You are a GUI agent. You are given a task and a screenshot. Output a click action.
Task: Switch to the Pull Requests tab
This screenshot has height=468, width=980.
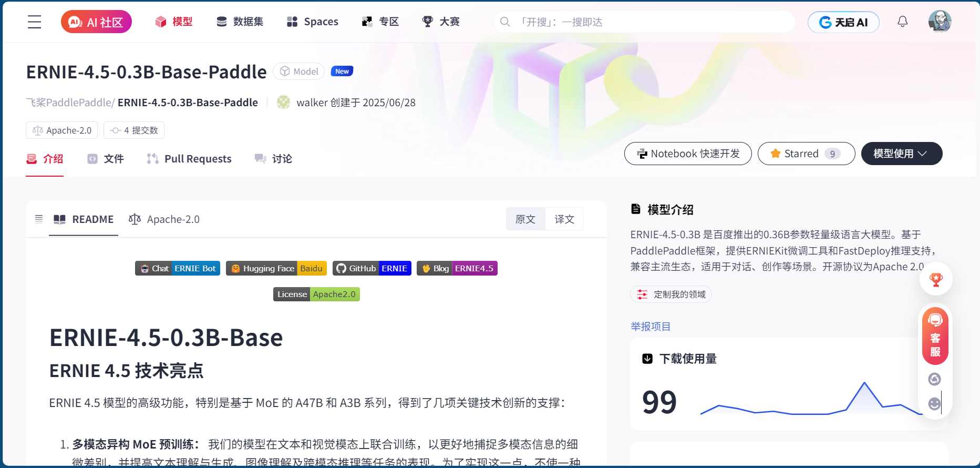pyautogui.click(x=189, y=159)
